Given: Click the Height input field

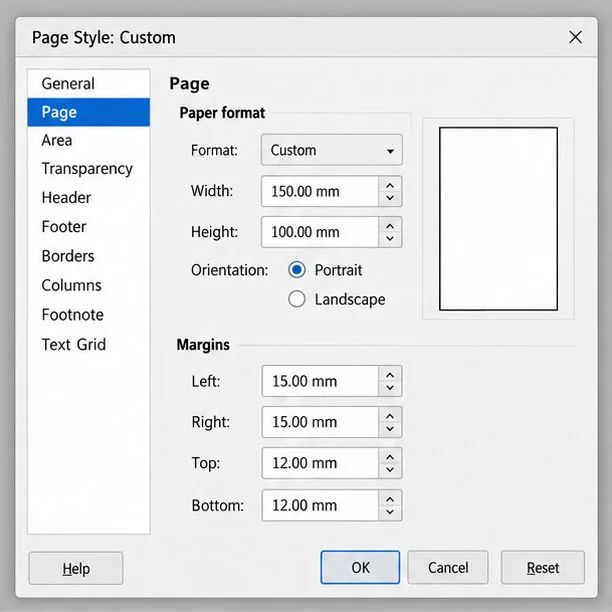Looking at the screenshot, I should click(320, 232).
